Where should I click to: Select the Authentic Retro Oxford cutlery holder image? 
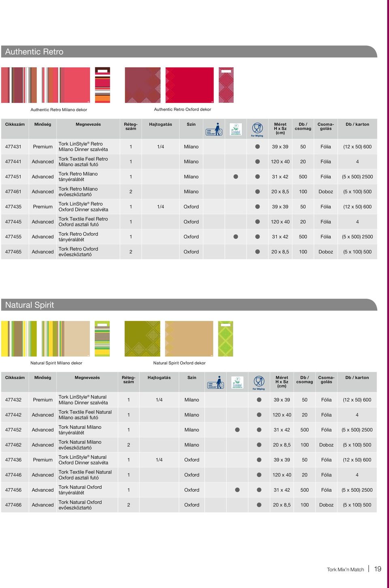226,85
